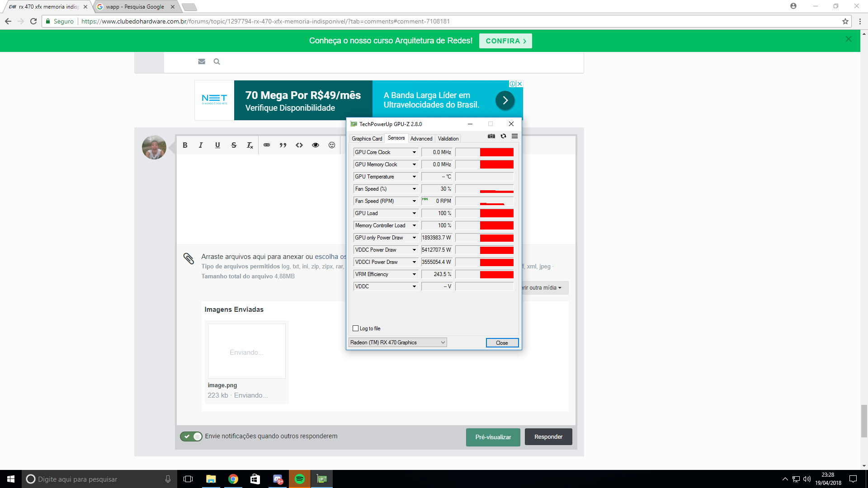Open Chrome from the taskbar
Image resolution: width=868 pixels, height=488 pixels.
tap(233, 479)
